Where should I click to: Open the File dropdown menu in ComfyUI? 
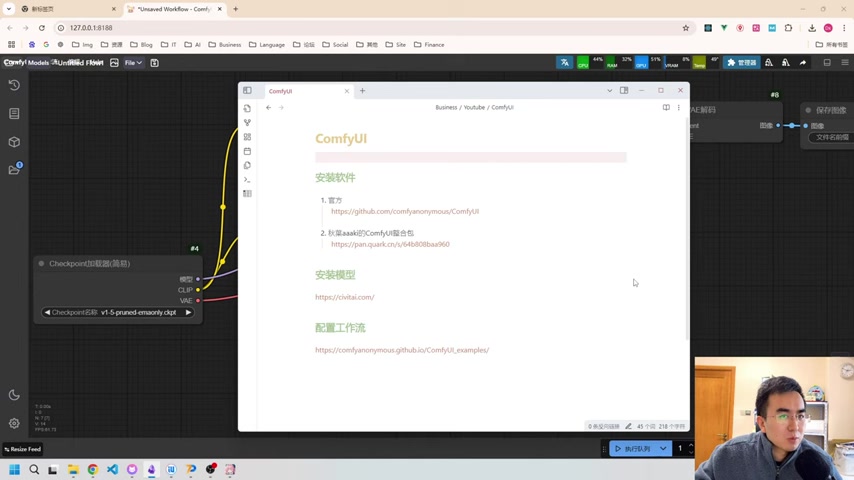[133, 63]
